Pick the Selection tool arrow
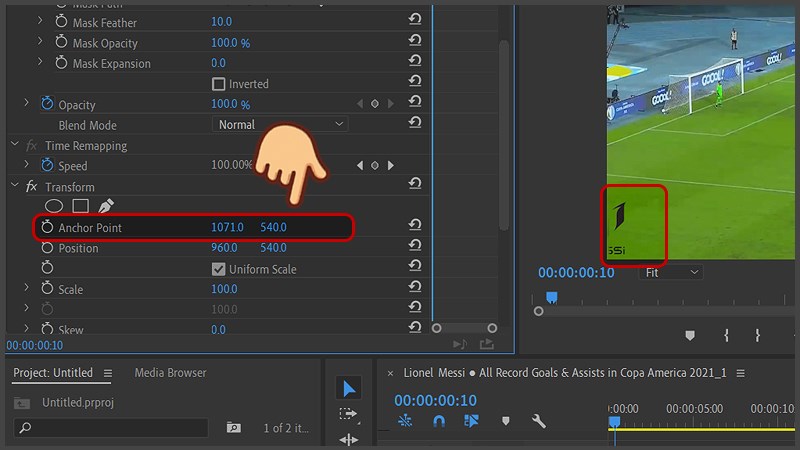Viewport: 800px width, 450px height. tap(349, 388)
